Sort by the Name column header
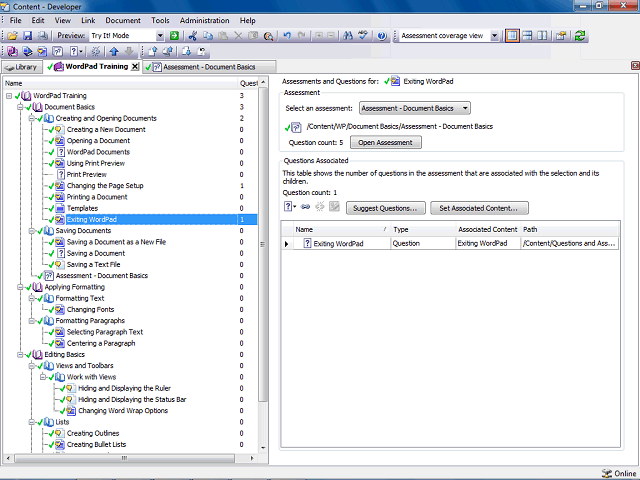The width and height of the screenshot is (640, 480). click(341, 229)
